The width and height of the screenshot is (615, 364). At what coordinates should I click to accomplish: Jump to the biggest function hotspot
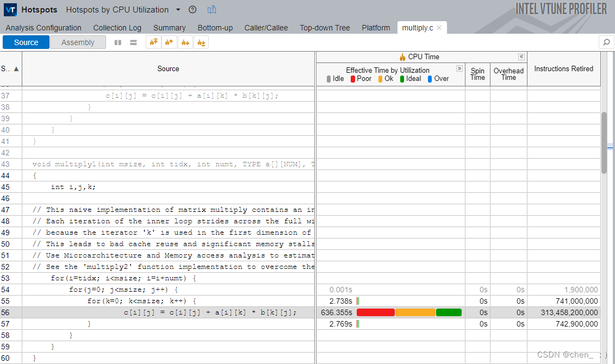[x=153, y=42]
